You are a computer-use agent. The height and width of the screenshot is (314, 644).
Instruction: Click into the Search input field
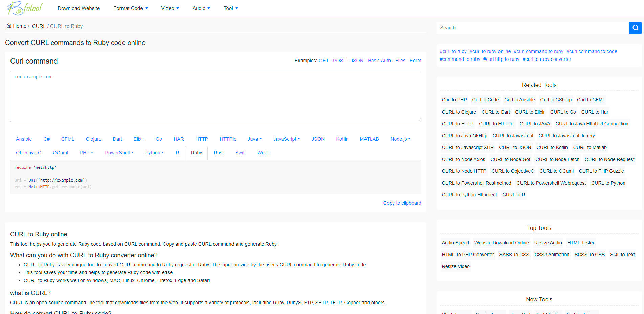(x=532, y=28)
